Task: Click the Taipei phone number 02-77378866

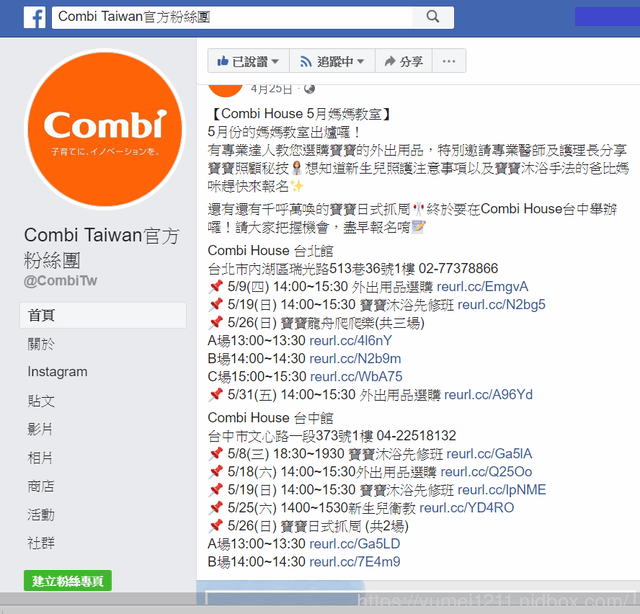Action: coord(458,269)
